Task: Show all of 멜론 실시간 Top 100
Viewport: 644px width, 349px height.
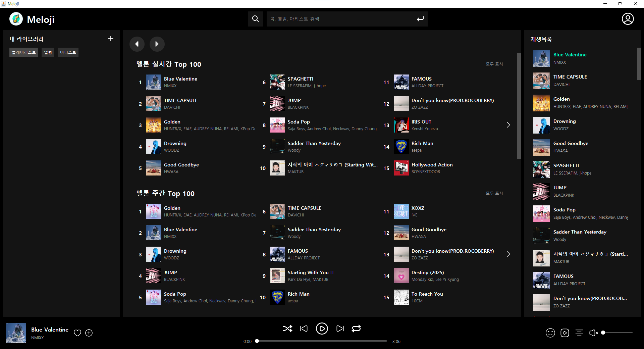Action: tap(494, 64)
